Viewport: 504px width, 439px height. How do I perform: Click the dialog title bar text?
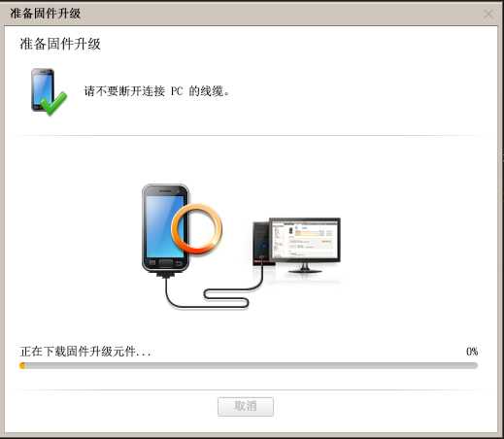(46, 14)
